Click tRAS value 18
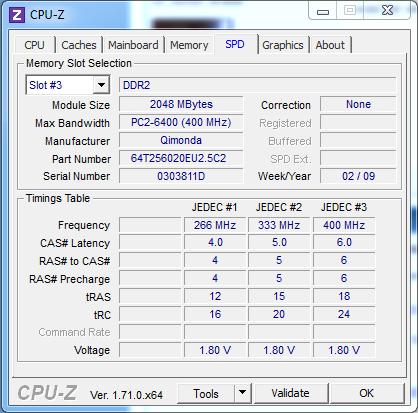The image size is (418, 413). (344, 296)
